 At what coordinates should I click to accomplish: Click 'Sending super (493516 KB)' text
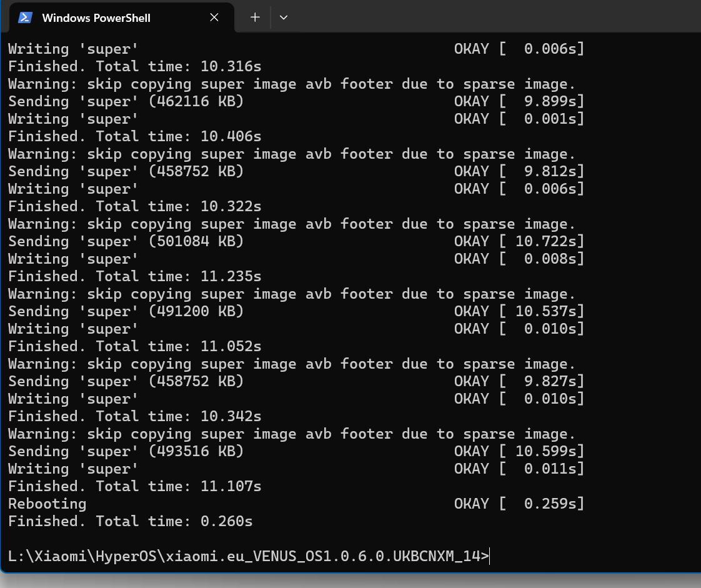tap(126, 451)
